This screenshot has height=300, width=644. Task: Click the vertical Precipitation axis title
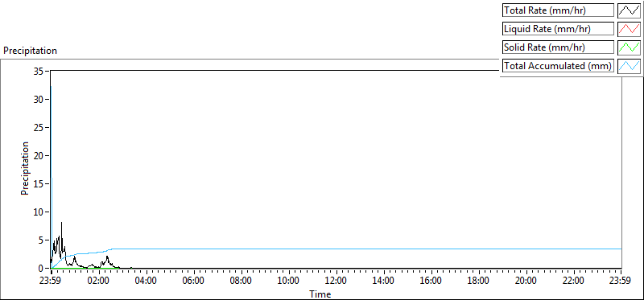coord(25,168)
